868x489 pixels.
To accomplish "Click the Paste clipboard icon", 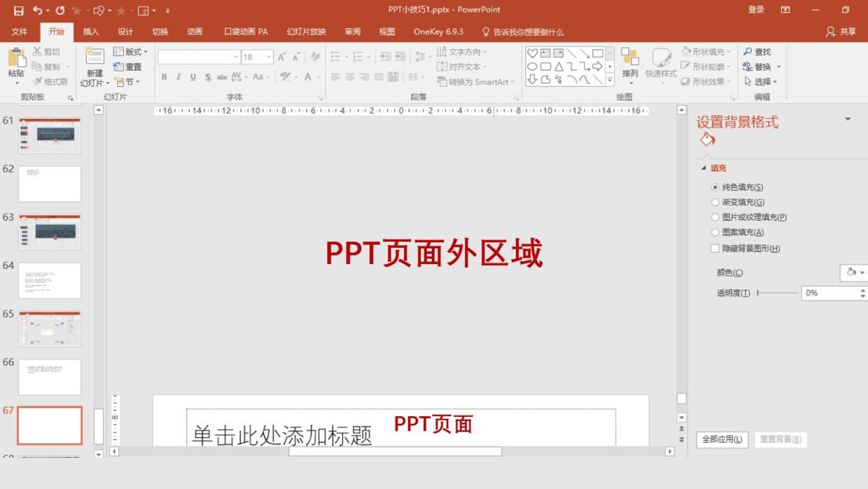I will point(16,59).
